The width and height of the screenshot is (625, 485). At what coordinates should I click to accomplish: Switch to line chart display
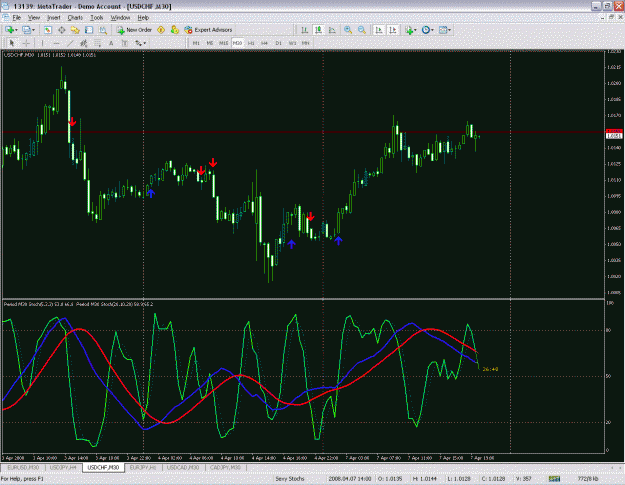pos(332,30)
